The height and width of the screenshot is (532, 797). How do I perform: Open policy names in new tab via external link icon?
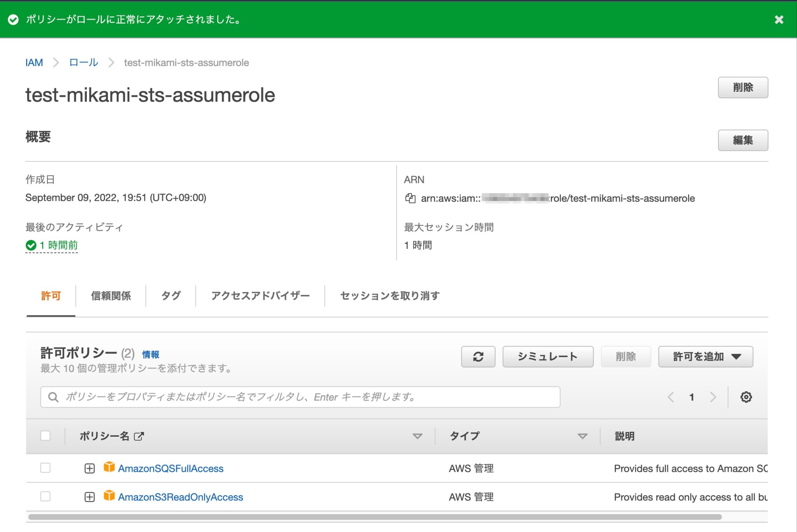pyautogui.click(x=139, y=436)
